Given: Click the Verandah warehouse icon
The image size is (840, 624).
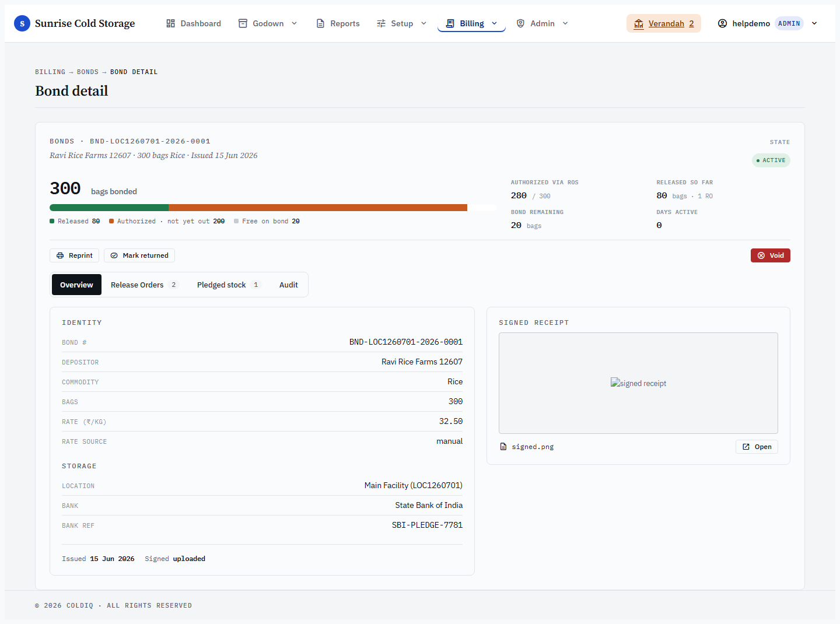Looking at the screenshot, I should [x=639, y=23].
